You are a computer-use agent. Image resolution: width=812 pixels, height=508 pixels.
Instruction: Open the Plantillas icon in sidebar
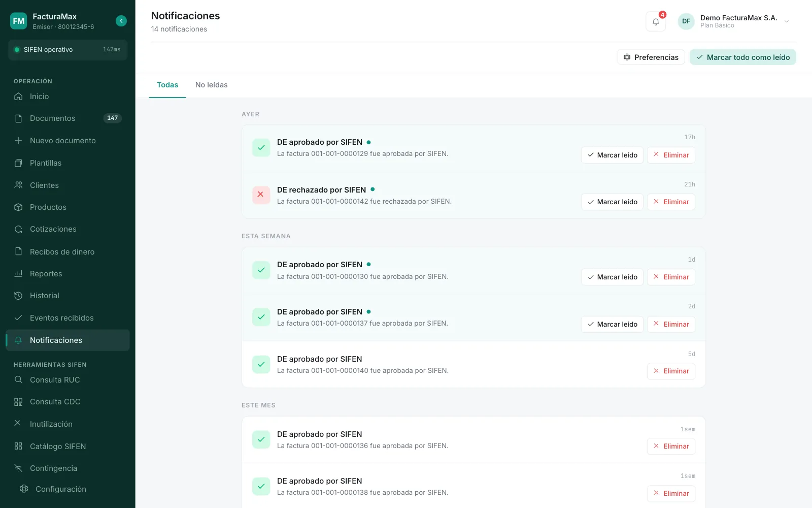18,163
